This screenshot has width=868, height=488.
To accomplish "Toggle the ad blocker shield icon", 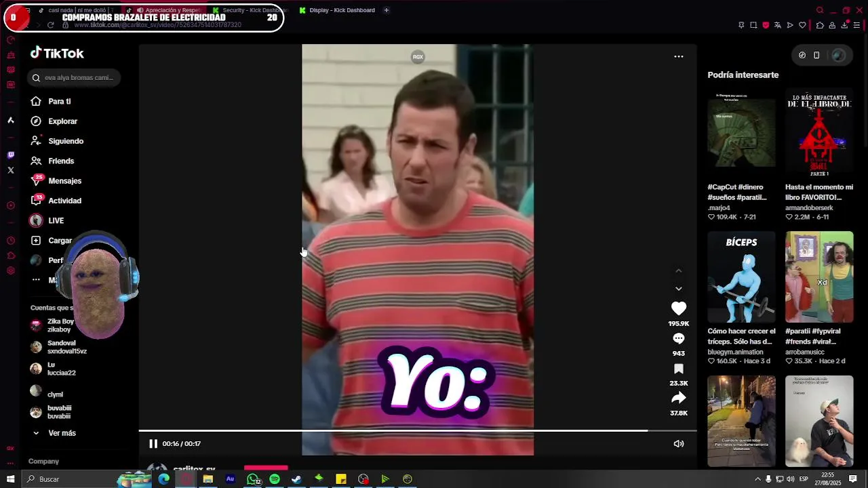I will tap(766, 25).
